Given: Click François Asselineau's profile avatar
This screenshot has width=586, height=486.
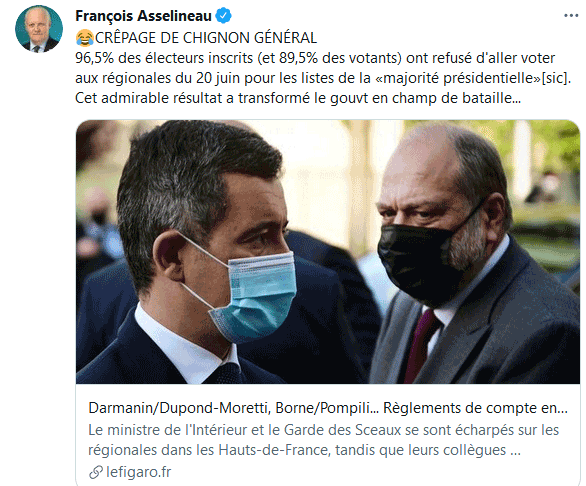Looking at the screenshot, I should tap(39, 29).
